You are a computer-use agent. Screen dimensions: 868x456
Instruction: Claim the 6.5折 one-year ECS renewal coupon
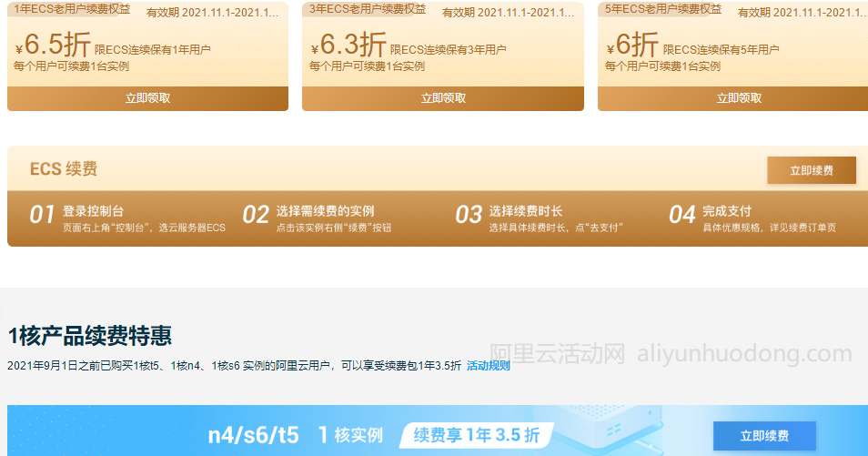tap(147, 98)
